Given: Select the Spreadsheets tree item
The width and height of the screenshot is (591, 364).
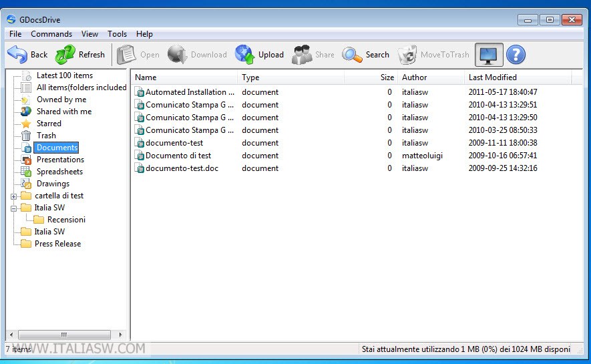Looking at the screenshot, I should 59,172.
